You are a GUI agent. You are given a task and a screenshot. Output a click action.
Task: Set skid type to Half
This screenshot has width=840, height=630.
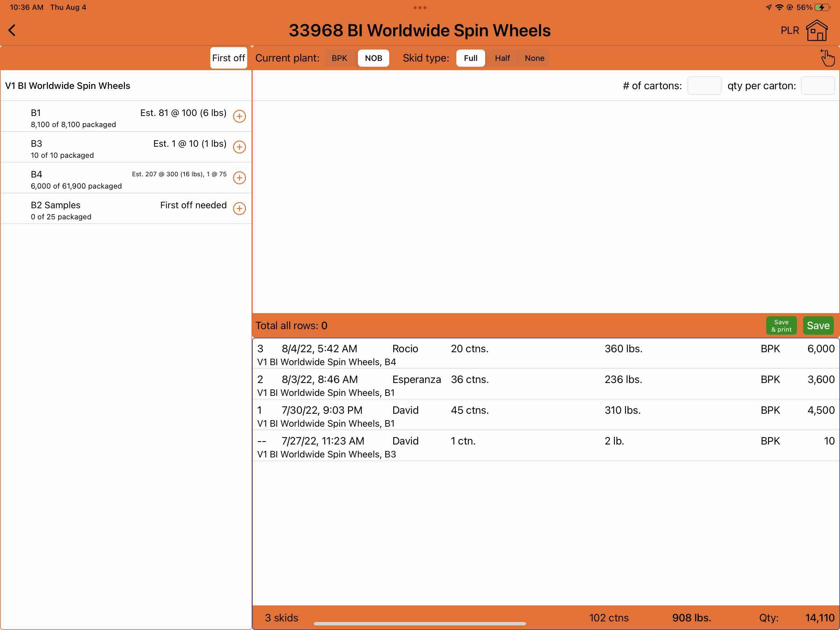502,58
